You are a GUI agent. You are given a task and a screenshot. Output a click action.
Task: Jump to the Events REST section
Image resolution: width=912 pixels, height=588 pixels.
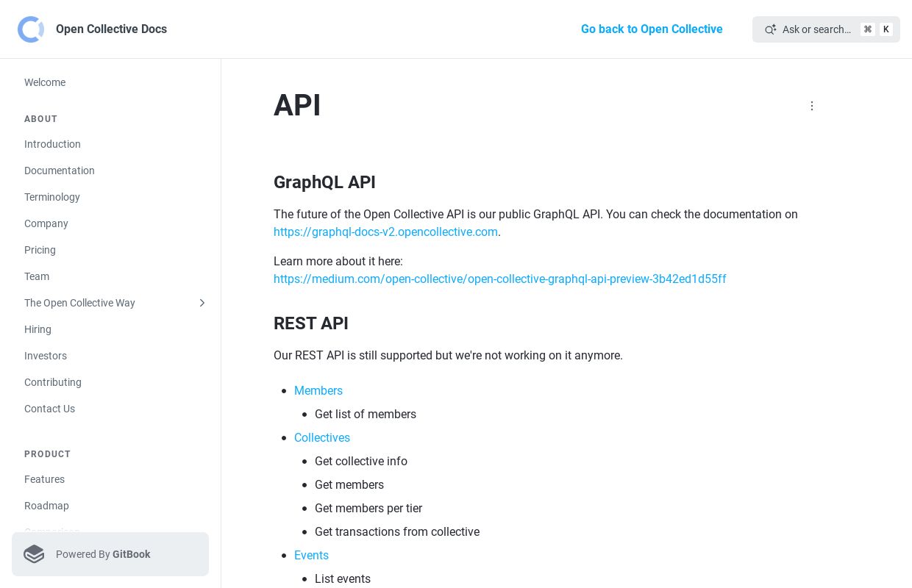click(x=311, y=556)
